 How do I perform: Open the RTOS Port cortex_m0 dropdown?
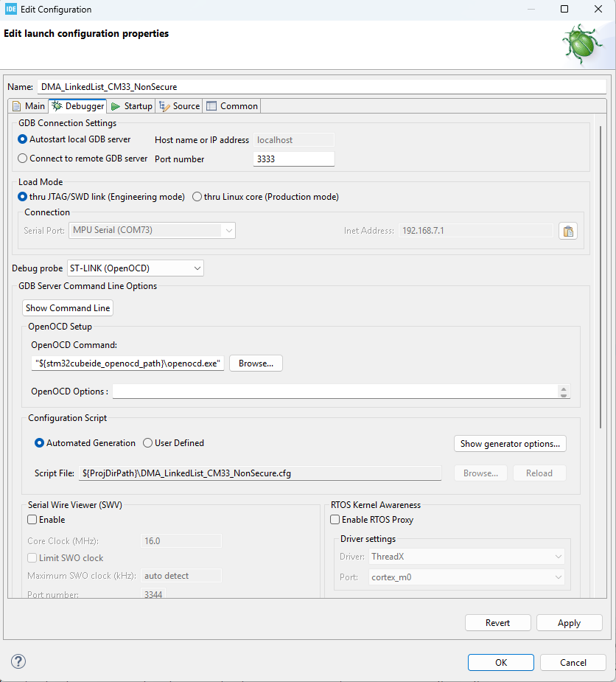pyautogui.click(x=466, y=577)
